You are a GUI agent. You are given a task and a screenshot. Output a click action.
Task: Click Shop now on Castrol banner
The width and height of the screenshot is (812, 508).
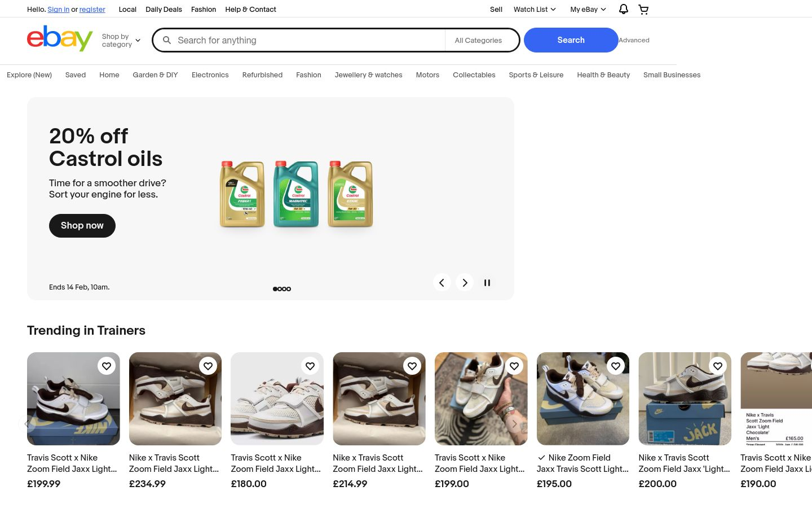(x=82, y=226)
